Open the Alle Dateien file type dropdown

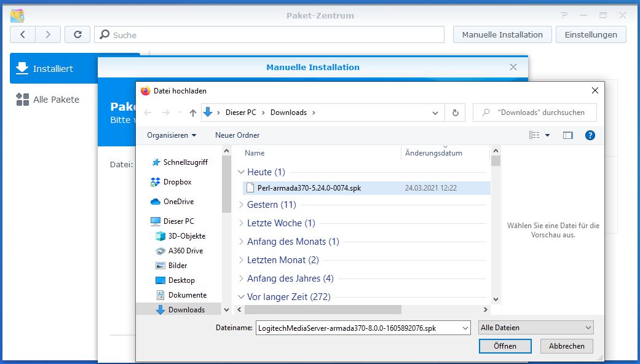click(536, 328)
